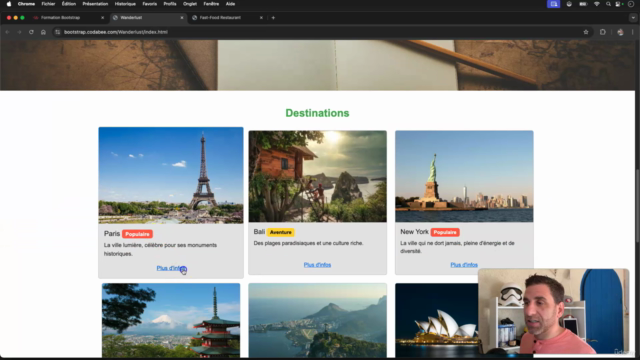Screen dimensions: 640x360
Task: Open the Aide menu
Action: point(230,4)
